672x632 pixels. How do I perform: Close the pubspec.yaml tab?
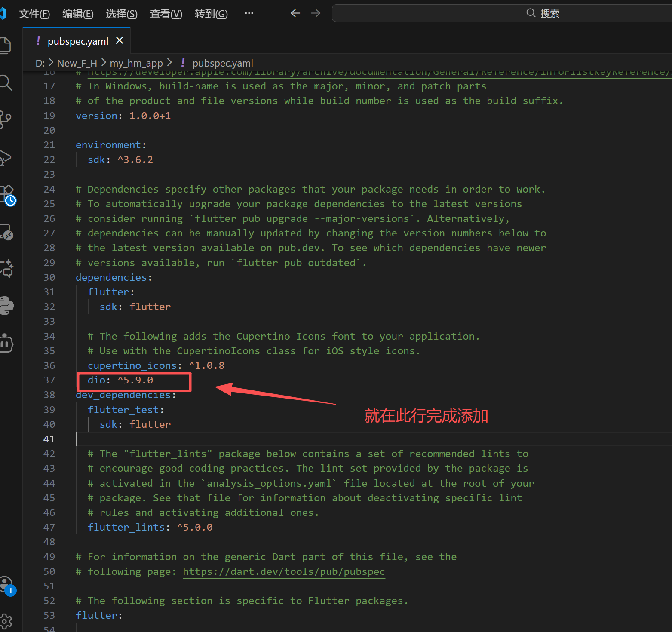pyautogui.click(x=120, y=40)
